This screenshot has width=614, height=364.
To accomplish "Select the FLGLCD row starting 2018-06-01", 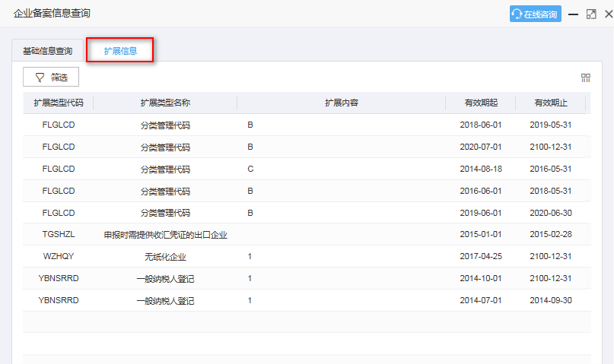I will click(307, 125).
